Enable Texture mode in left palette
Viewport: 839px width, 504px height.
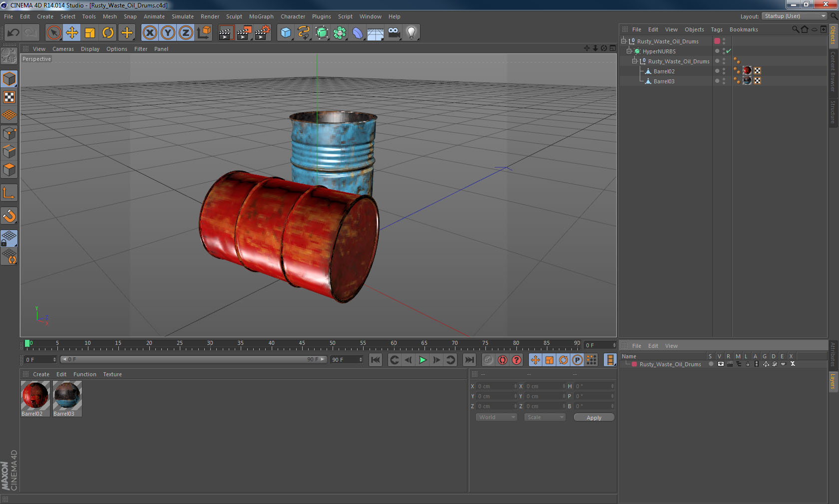[x=9, y=97]
